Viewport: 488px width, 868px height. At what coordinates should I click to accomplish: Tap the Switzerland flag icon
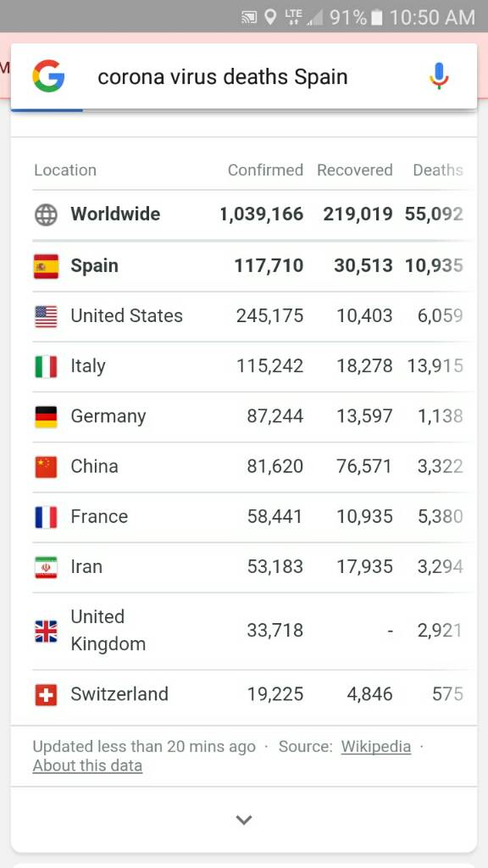pyautogui.click(x=46, y=695)
